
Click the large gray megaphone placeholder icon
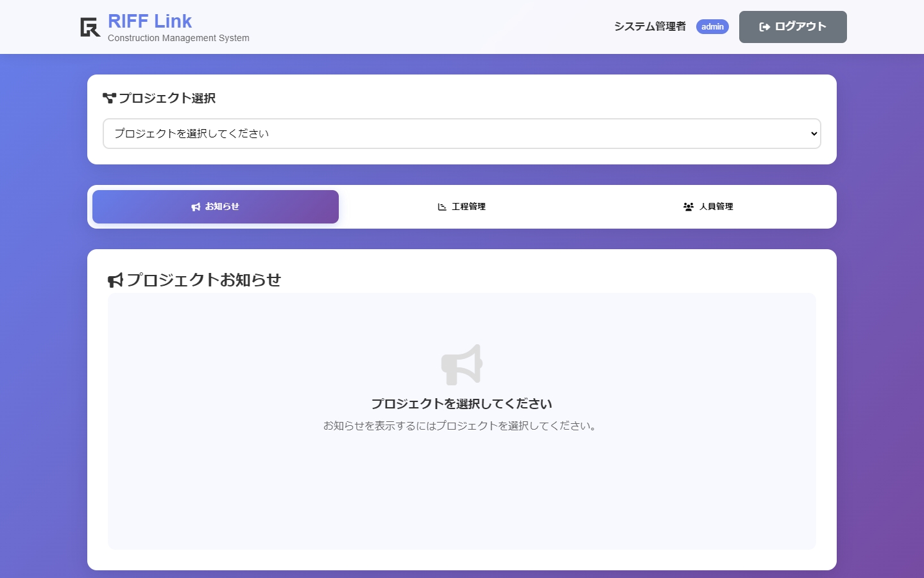[461, 365]
